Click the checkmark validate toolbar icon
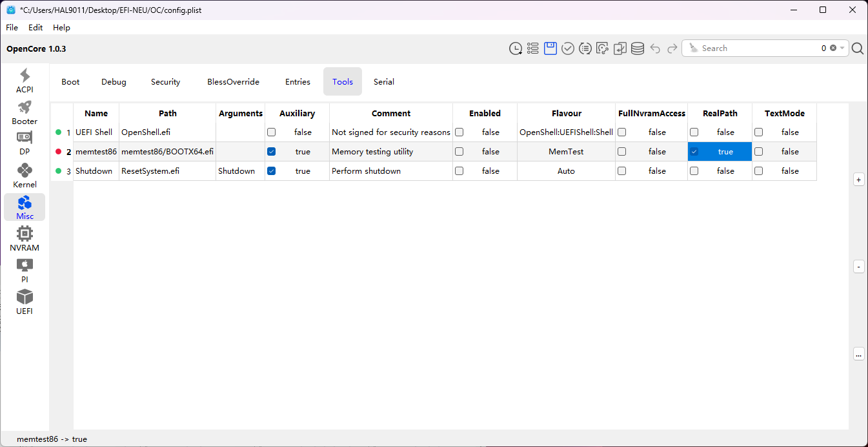The image size is (868, 447). 568,48
